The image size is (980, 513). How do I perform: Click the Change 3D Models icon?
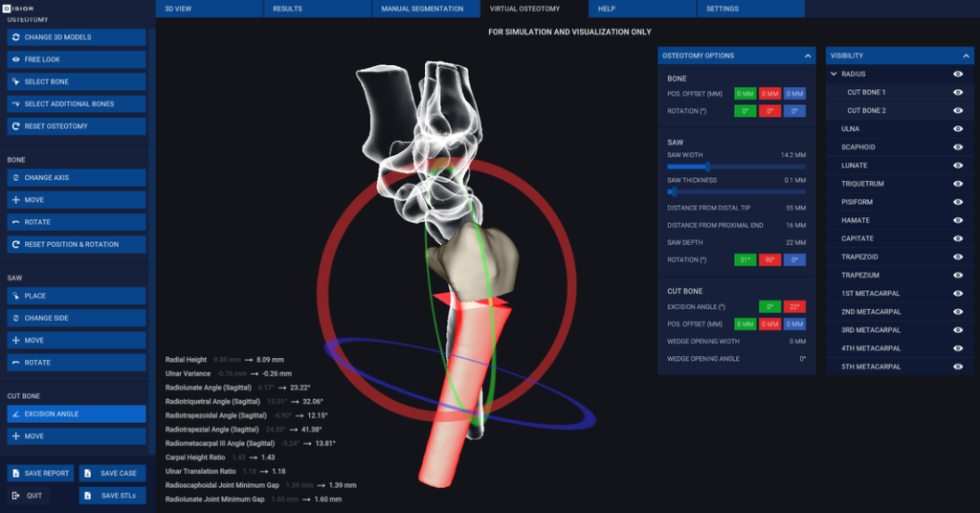(15, 37)
